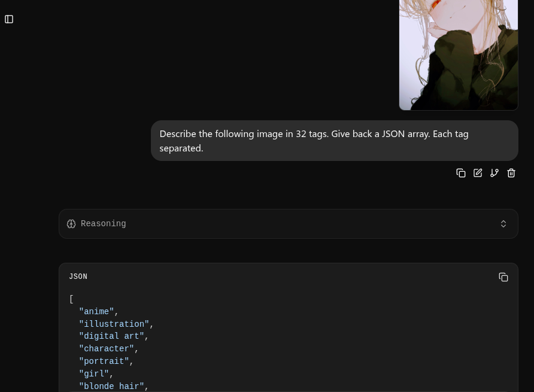Delete the user message
The height and width of the screenshot is (392, 534).
coord(511,173)
